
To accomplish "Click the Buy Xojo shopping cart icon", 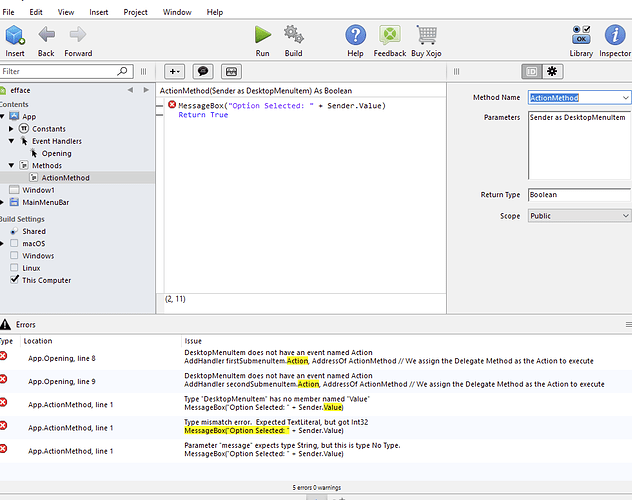I will tap(426, 35).
